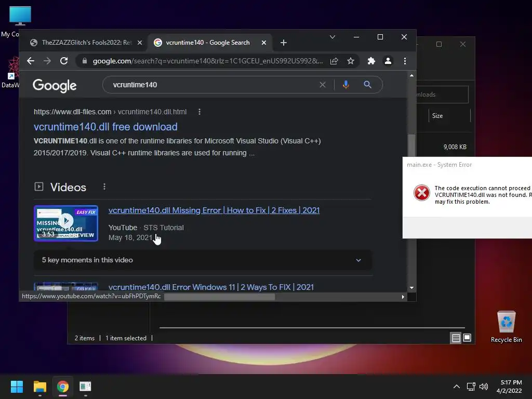This screenshot has width=532, height=399.
Task: Open the fourth taskbar app icon
Action: point(85,387)
